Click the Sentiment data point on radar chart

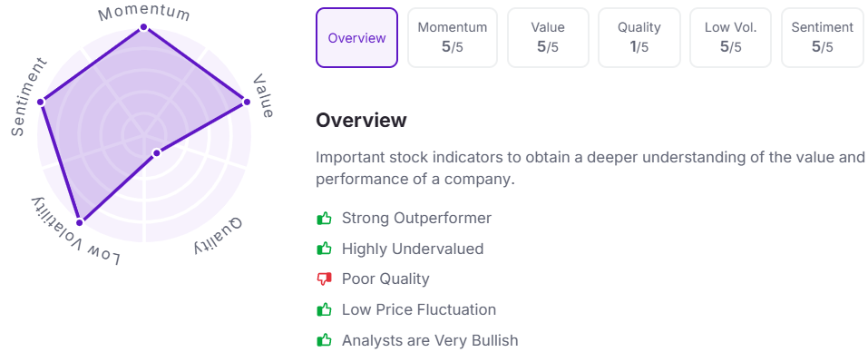point(41,102)
